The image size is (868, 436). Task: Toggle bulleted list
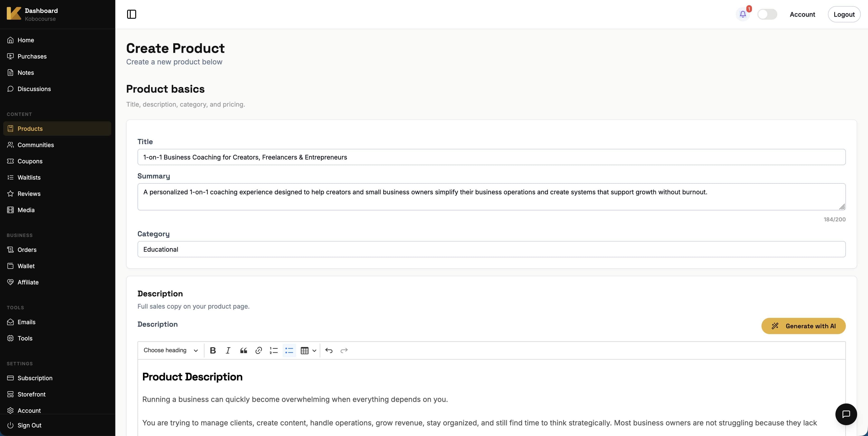tap(289, 350)
